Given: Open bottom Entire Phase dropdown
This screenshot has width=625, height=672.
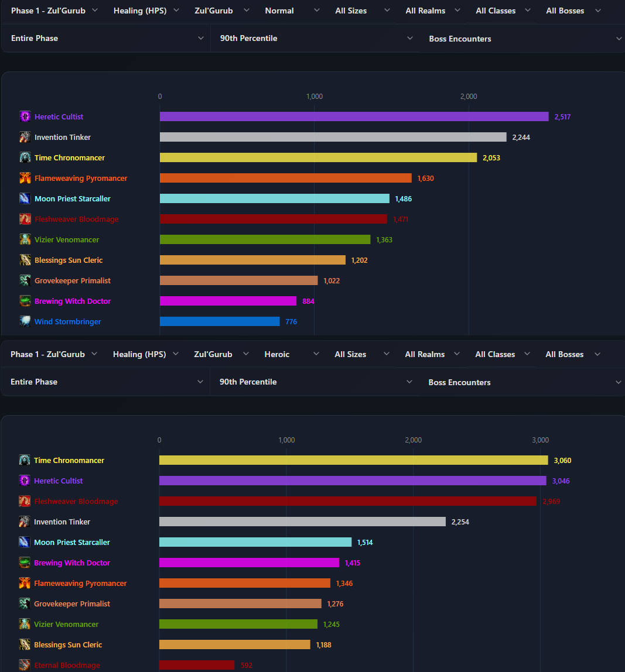Looking at the screenshot, I should coord(107,382).
